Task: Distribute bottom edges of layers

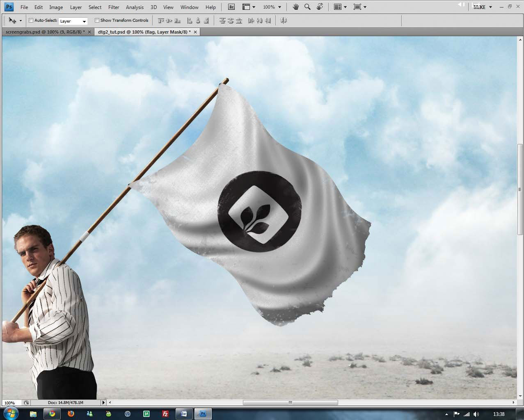Action: tap(239, 21)
